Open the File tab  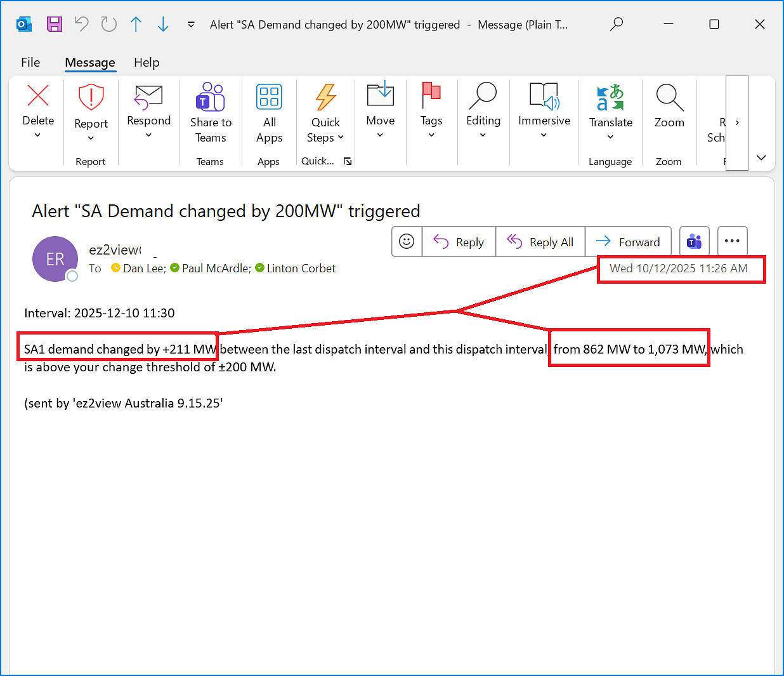(30, 62)
